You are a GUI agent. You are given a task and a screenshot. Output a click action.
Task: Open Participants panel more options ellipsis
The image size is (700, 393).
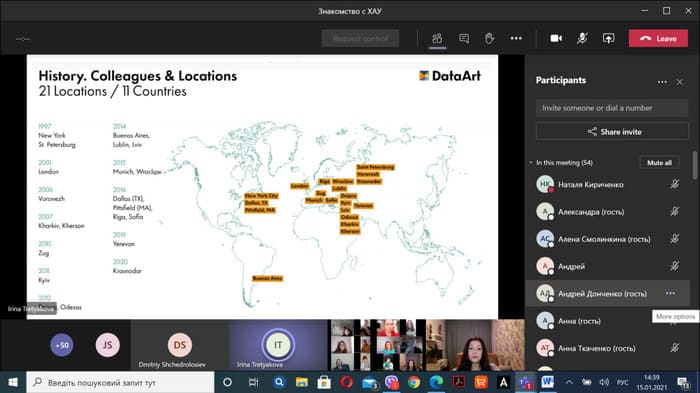tap(662, 82)
